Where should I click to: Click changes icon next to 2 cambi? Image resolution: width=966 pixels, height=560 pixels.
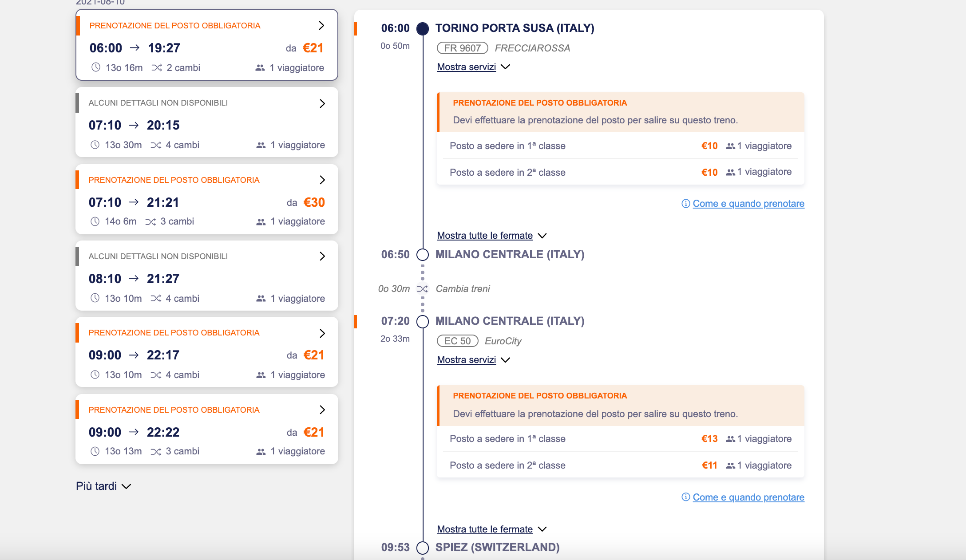coord(157,68)
